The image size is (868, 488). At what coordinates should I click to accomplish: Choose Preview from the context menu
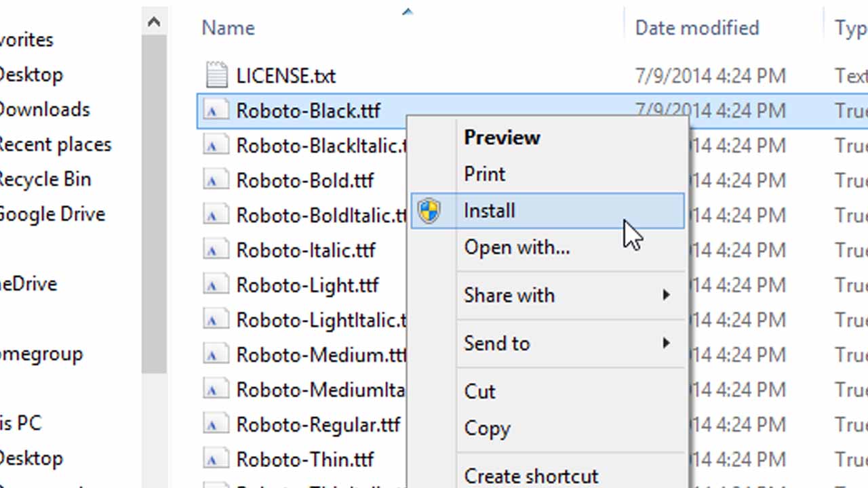coord(502,138)
